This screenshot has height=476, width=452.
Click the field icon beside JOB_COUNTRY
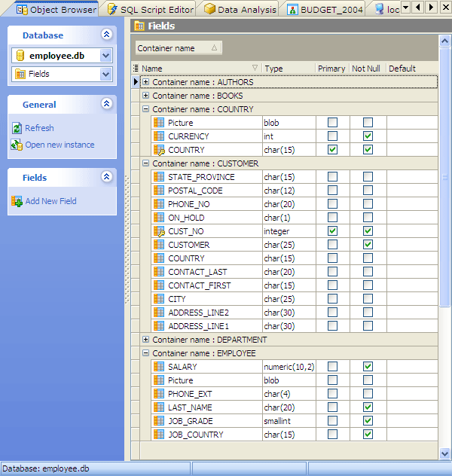click(159, 435)
